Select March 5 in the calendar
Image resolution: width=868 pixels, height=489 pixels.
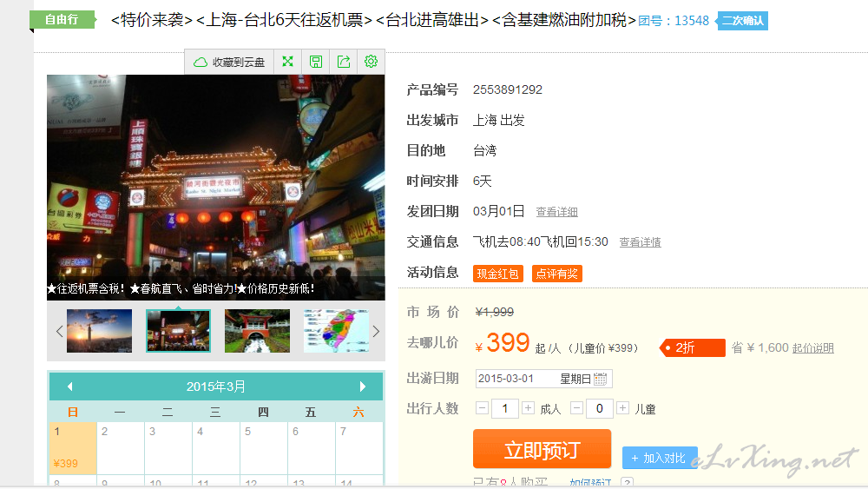pyautogui.click(x=264, y=447)
